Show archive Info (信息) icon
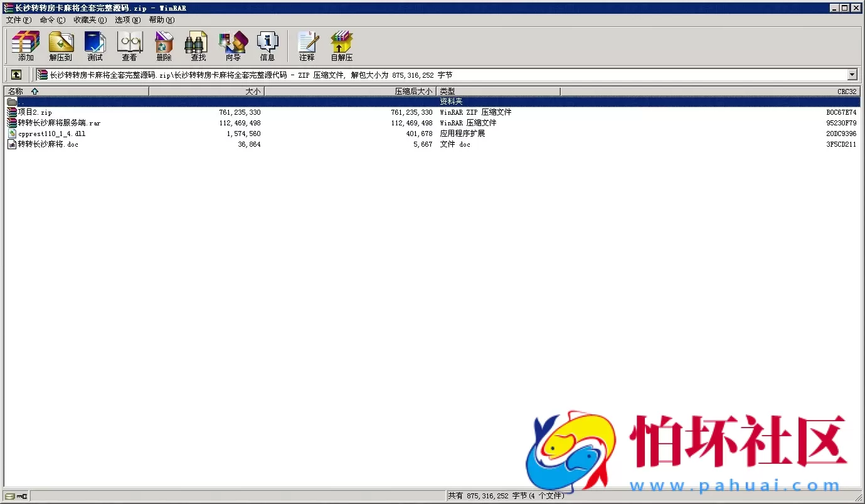Screen dimensions: 865x504 (267, 46)
